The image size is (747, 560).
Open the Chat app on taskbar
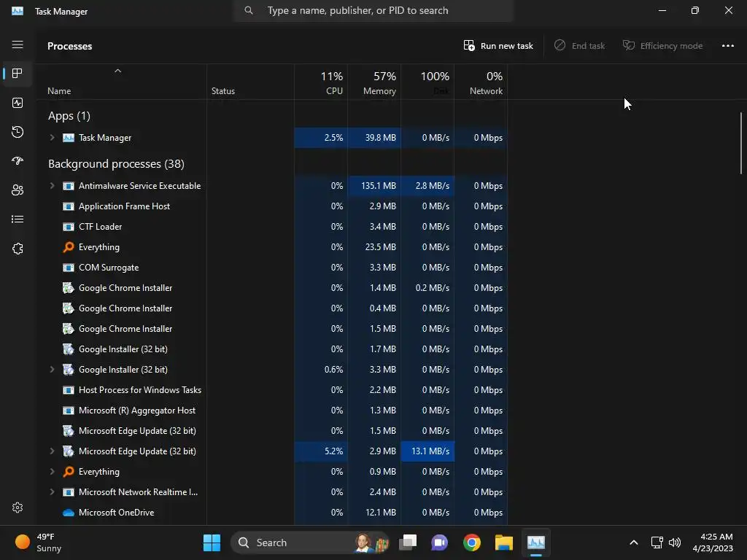[439, 542]
